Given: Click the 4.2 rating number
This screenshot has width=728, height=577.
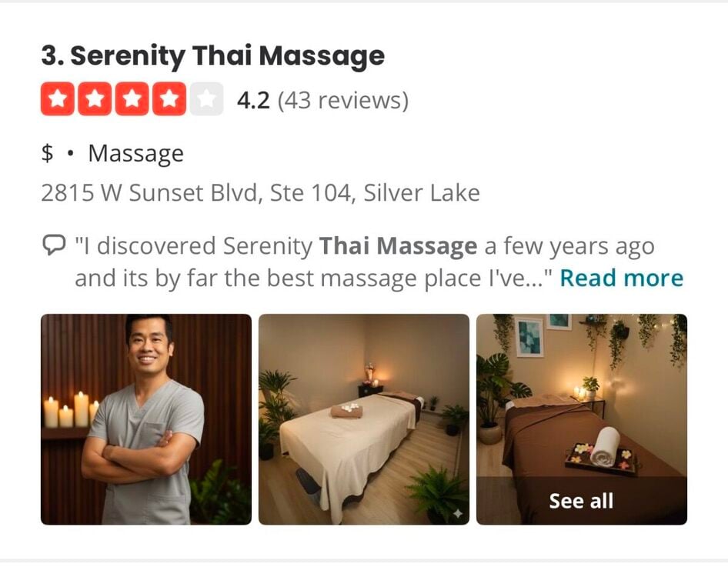Looking at the screenshot, I should tap(253, 100).
